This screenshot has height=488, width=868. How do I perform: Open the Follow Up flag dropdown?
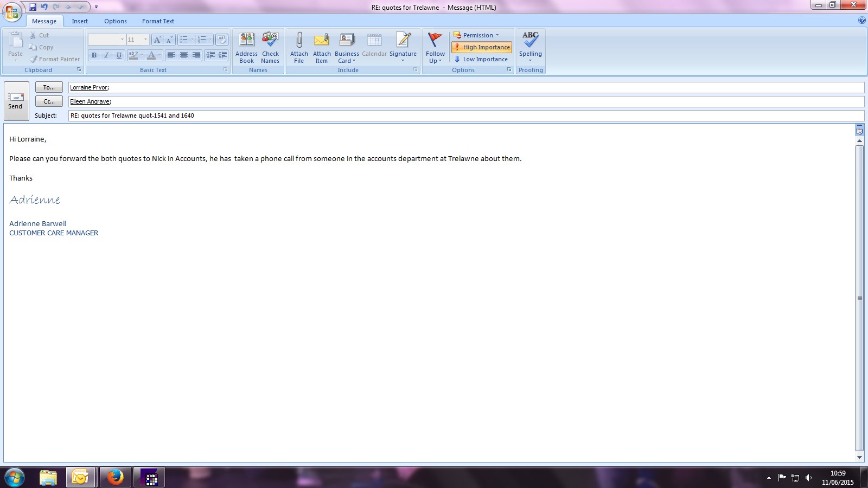click(435, 48)
